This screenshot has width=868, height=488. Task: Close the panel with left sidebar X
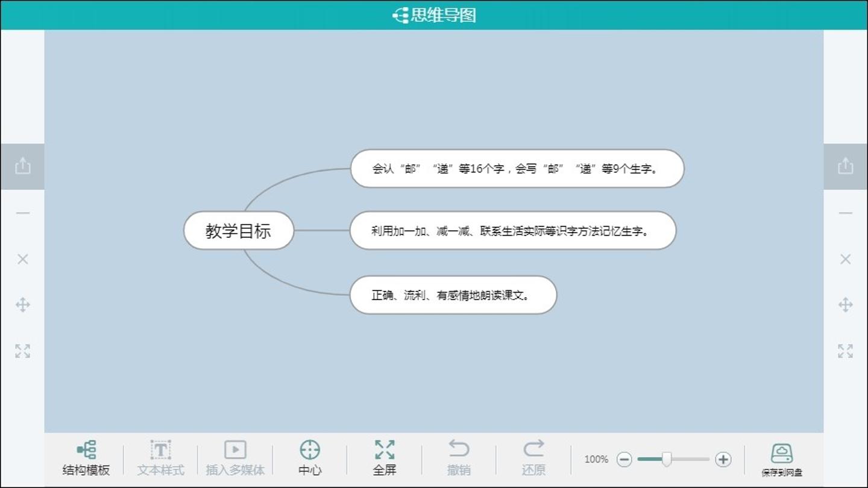[x=22, y=259]
